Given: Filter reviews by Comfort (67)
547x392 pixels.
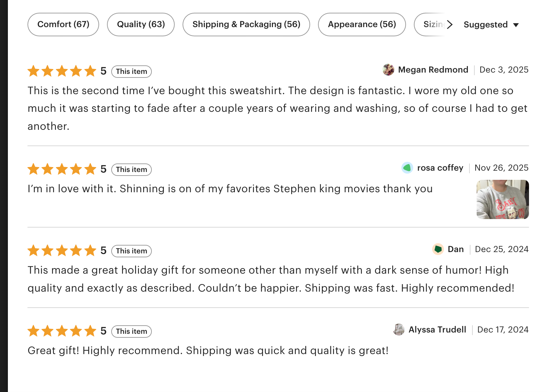Looking at the screenshot, I should click(63, 25).
